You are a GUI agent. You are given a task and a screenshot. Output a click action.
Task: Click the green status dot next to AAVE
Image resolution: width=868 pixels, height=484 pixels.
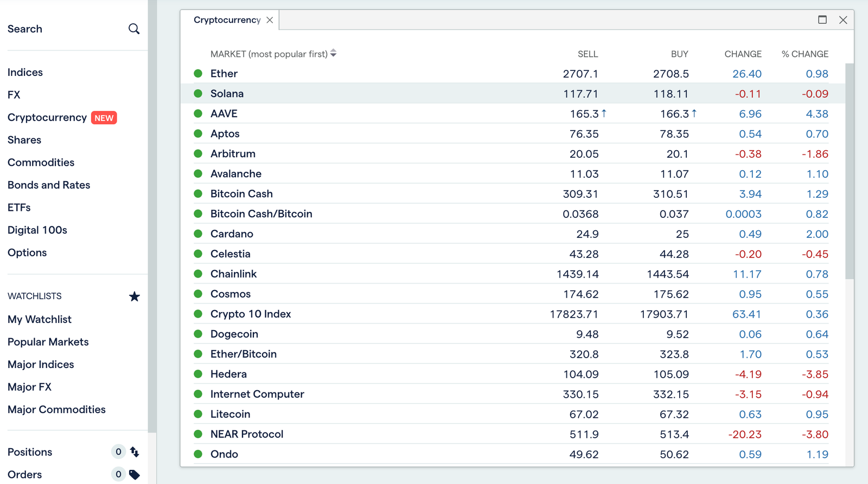(198, 113)
